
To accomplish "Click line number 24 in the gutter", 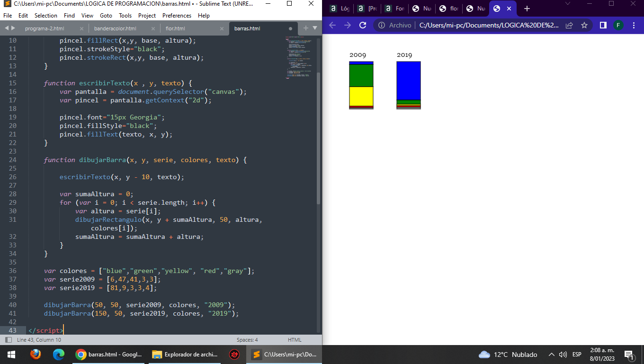I will (x=12, y=160).
